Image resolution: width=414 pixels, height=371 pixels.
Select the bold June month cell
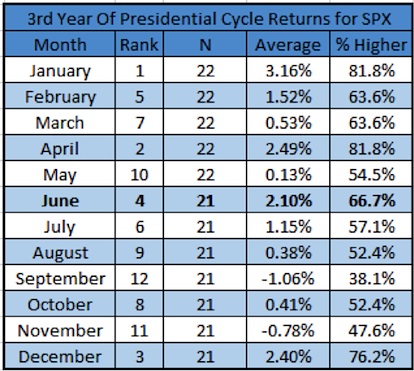[60, 200]
